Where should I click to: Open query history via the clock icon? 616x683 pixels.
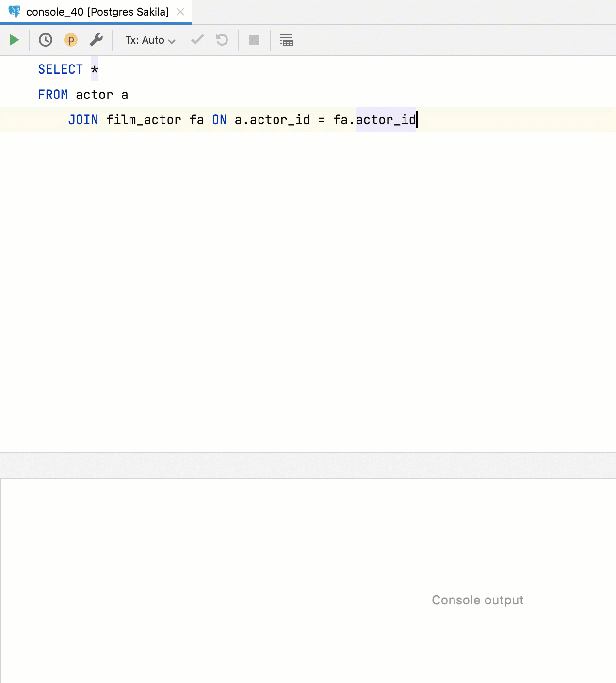[46, 40]
